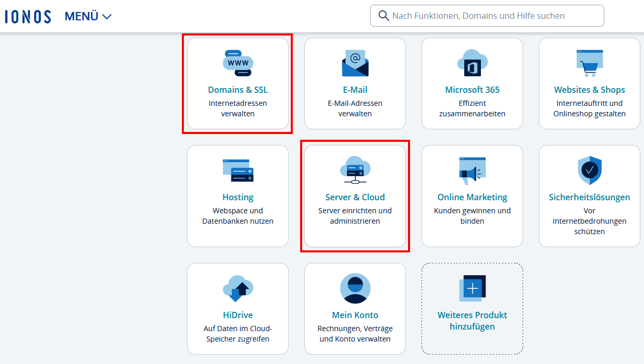Open the Domains & SSL title link
The width and height of the screenshot is (644, 364).
pos(238,90)
